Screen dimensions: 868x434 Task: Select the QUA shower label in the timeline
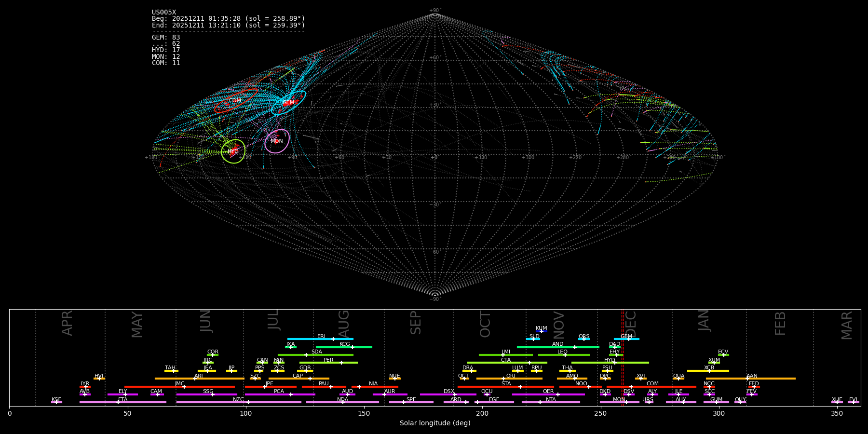tap(679, 376)
